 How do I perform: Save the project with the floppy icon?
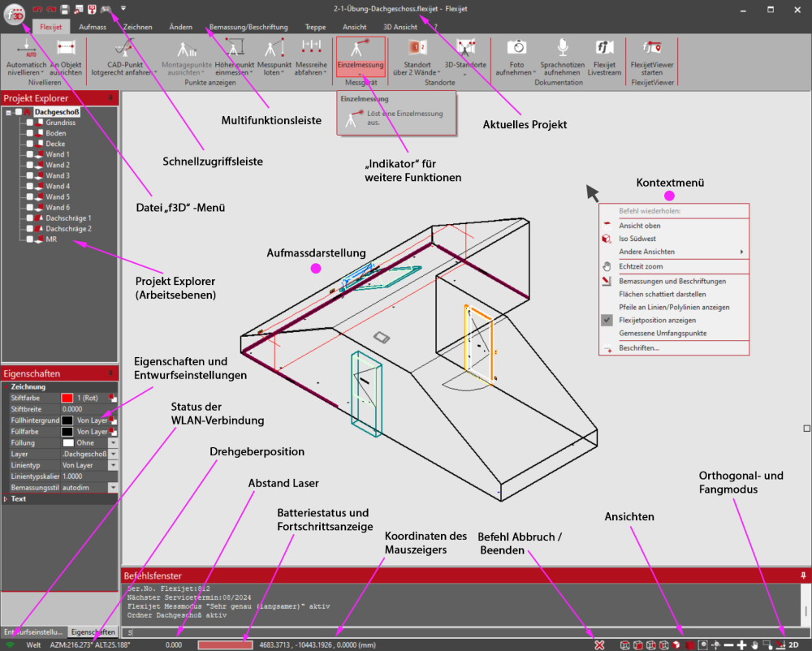click(65, 9)
